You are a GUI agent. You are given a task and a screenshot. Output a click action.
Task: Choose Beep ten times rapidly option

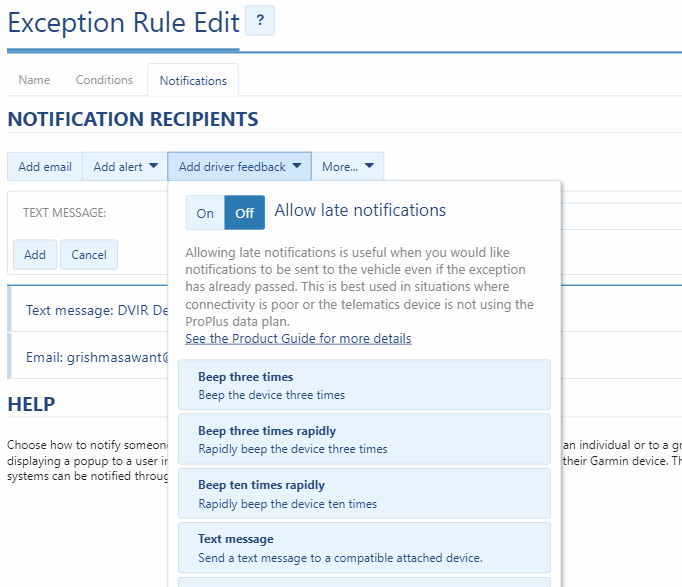[364, 494]
